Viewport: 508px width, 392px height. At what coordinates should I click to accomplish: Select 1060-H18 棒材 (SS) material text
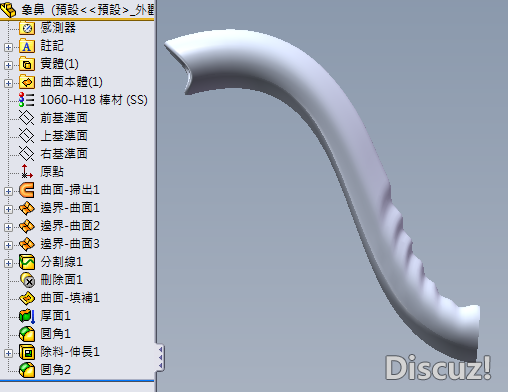point(94,100)
